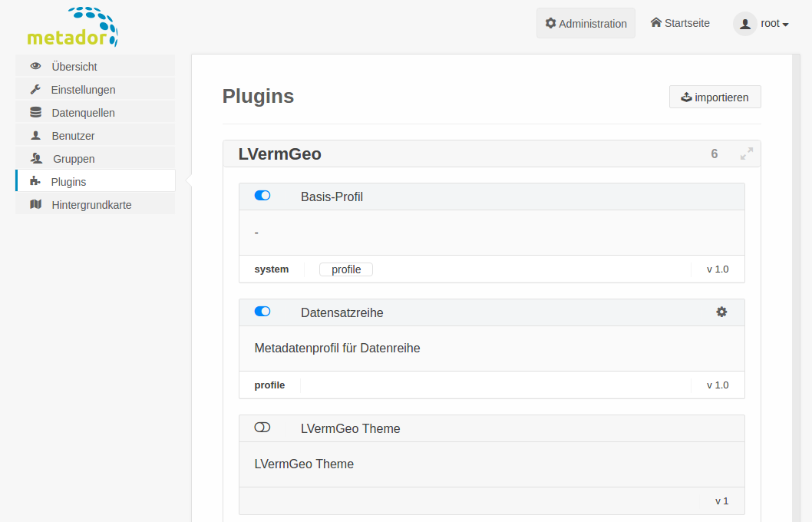The image size is (812, 522).
Task: Click the eye icon beside Übersicht
Action: [x=36, y=66]
